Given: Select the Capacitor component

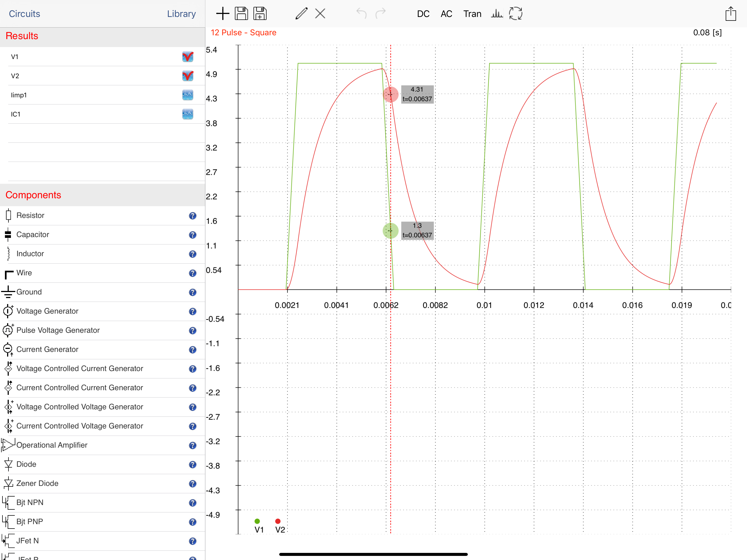Looking at the screenshot, I should tap(102, 235).
